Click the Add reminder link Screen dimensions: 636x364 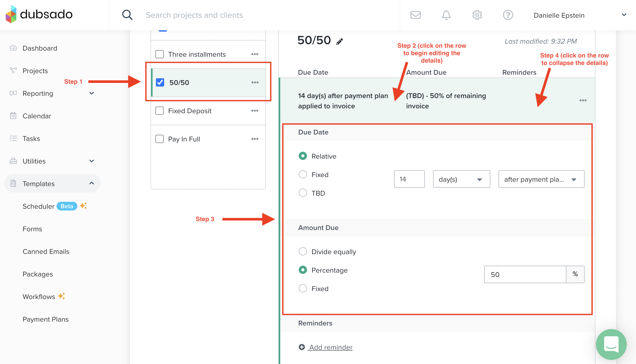coord(331,347)
